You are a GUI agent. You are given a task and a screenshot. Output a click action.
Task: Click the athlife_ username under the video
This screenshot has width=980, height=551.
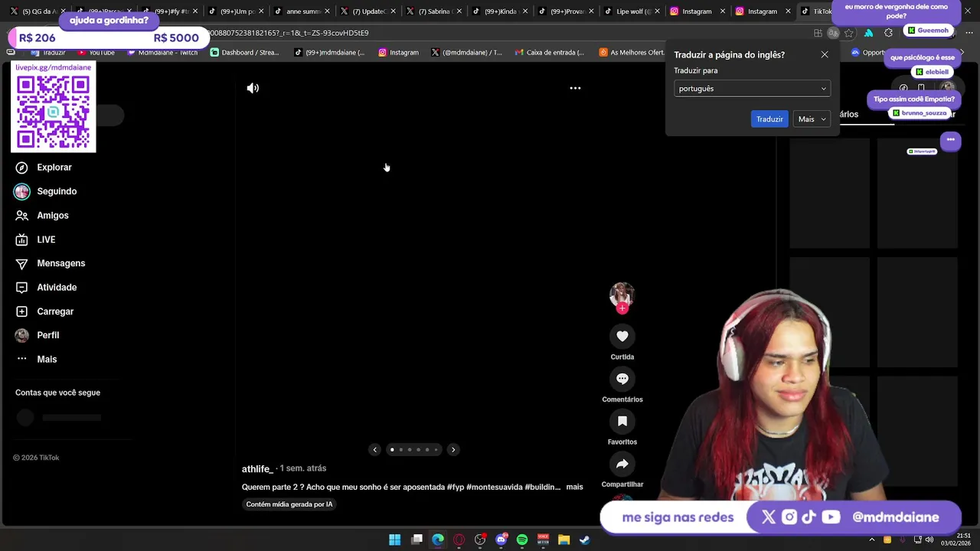pos(257,469)
